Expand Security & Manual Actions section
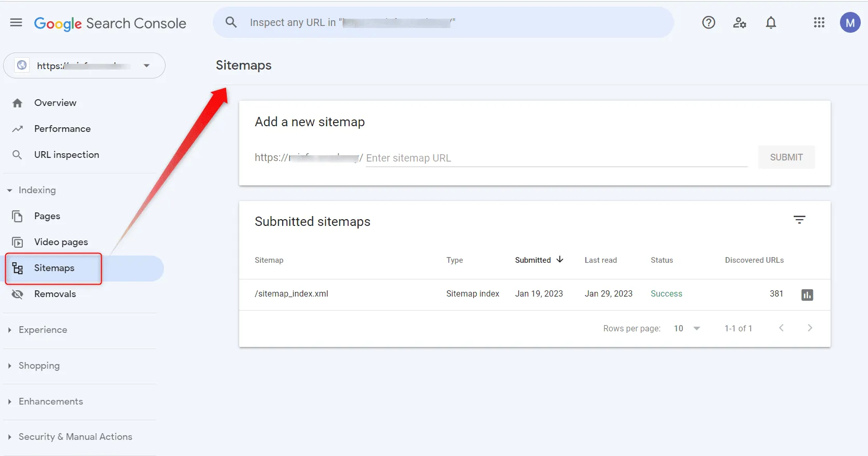The width and height of the screenshot is (868, 456). coord(10,437)
